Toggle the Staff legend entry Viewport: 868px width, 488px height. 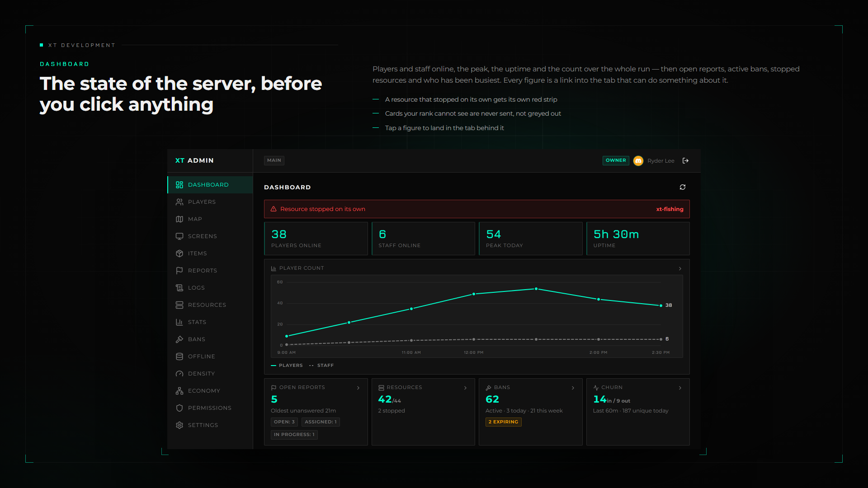321,366
